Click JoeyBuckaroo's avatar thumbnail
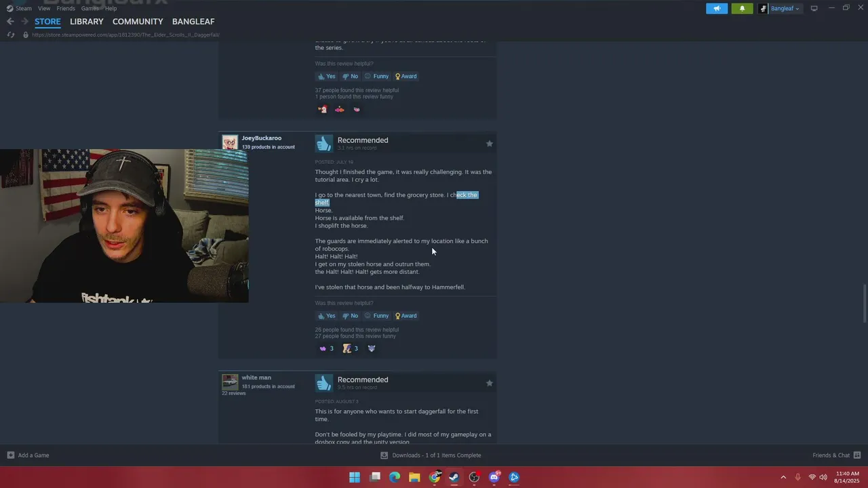The image size is (868, 488). [x=230, y=142]
